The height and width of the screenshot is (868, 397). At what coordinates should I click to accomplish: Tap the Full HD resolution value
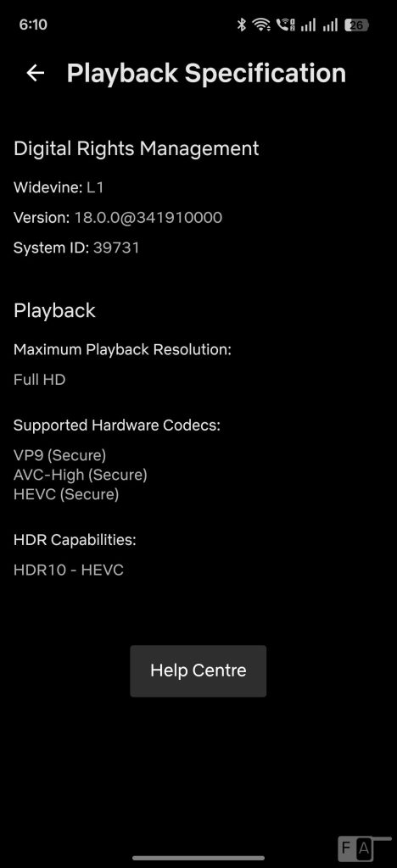[x=39, y=380]
